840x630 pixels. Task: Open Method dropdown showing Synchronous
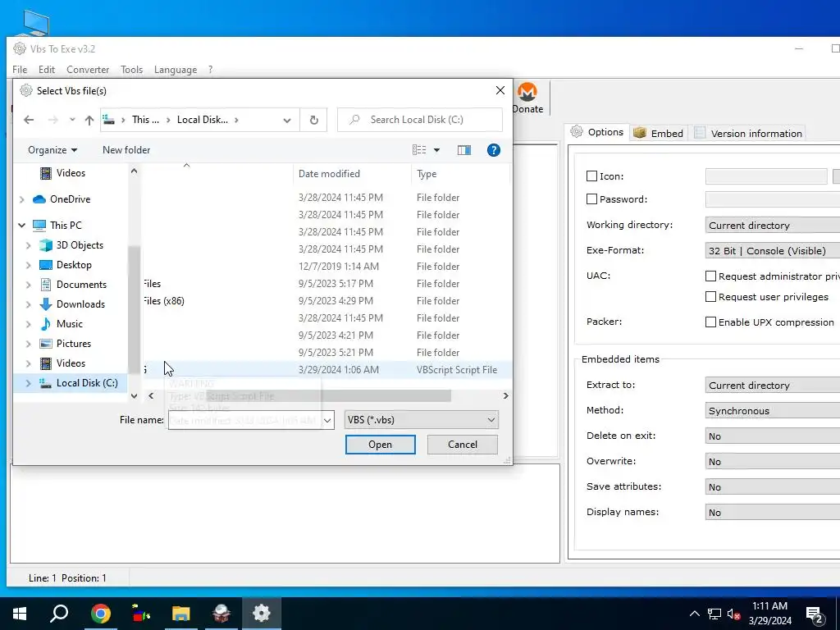(x=773, y=411)
